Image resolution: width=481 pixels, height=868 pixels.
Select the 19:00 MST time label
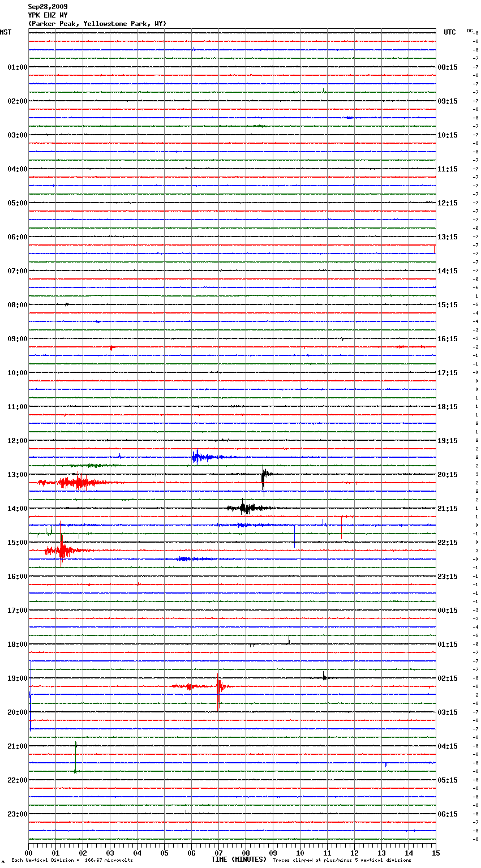tap(18, 678)
